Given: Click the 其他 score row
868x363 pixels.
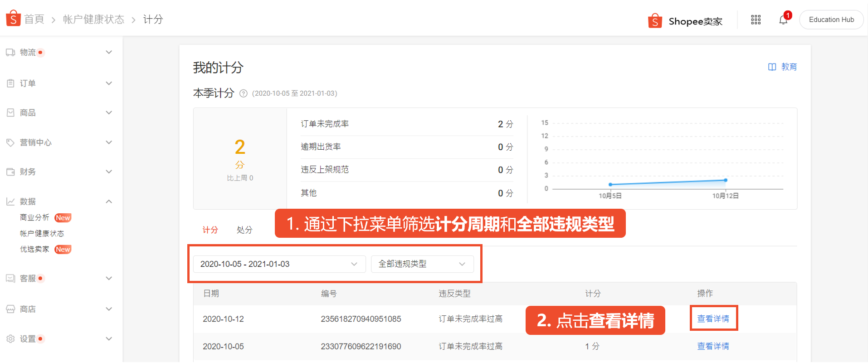Looking at the screenshot, I should click(x=407, y=193).
